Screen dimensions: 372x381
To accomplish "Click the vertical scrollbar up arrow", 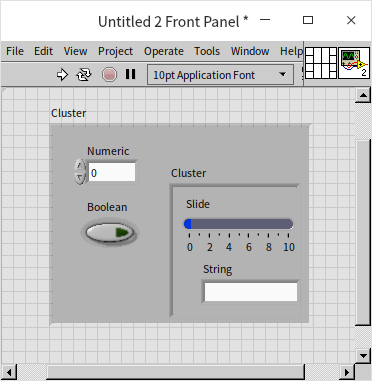I will click(x=363, y=96).
